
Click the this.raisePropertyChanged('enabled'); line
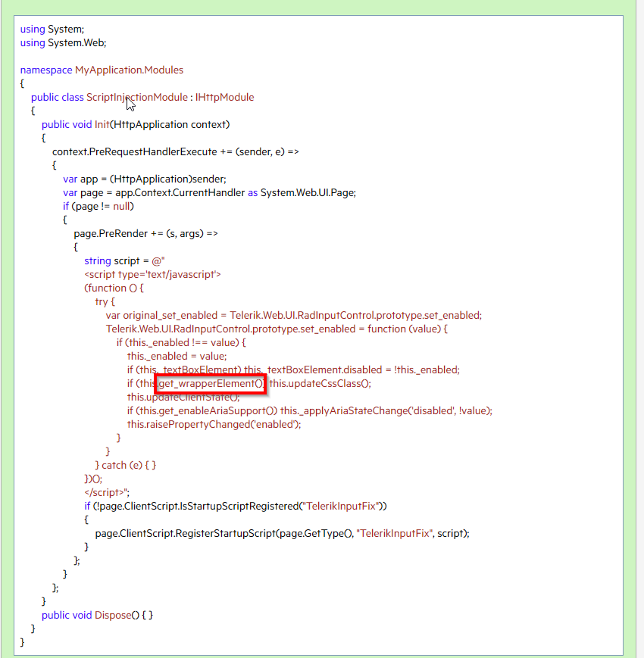click(x=214, y=425)
